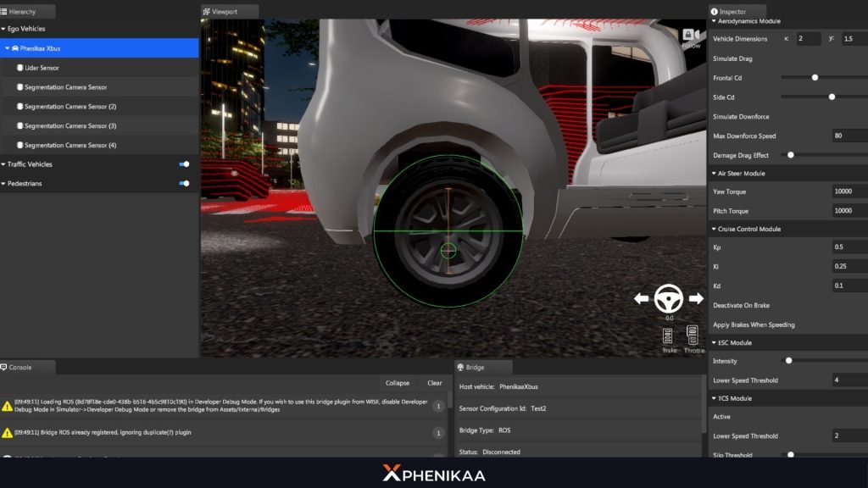Click the Console panel speech icon

click(4, 368)
